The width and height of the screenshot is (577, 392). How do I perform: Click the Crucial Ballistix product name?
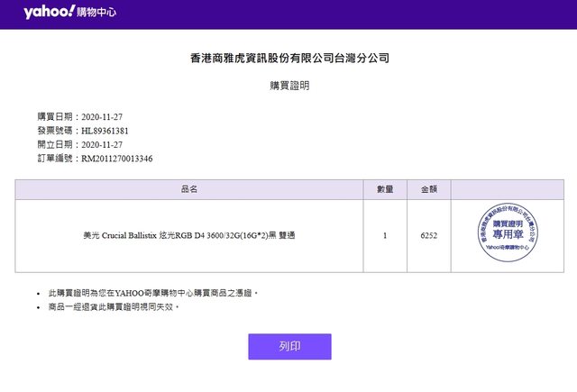pos(188,235)
